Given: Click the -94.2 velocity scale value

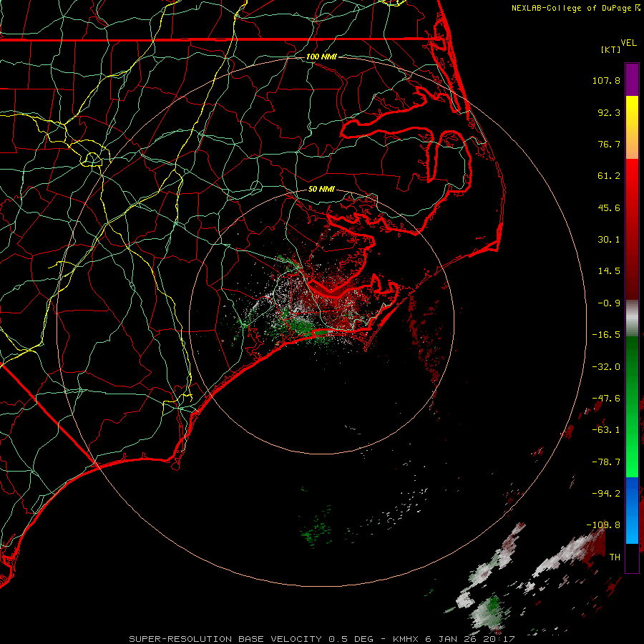Looking at the screenshot, I should pyautogui.click(x=606, y=494).
